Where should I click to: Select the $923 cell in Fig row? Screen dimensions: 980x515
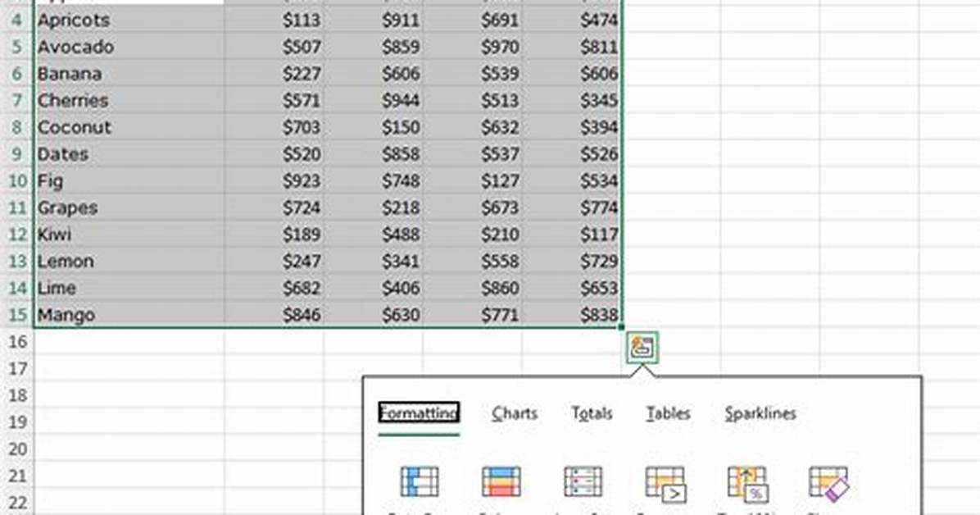pos(274,181)
